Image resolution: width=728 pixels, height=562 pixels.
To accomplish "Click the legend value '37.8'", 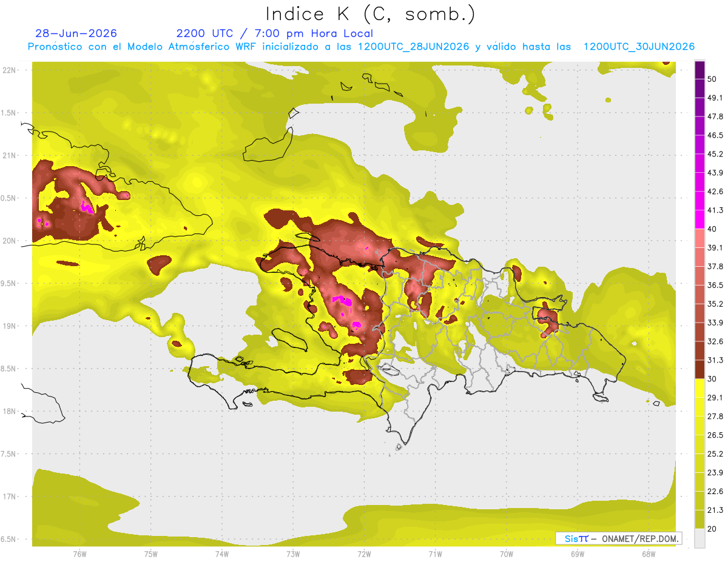I will click(715, 266).
